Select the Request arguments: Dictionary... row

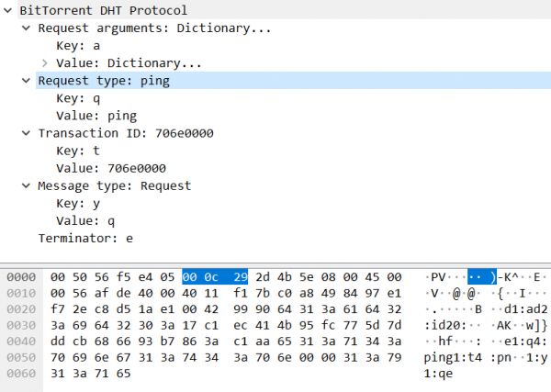tap(294, 28)
